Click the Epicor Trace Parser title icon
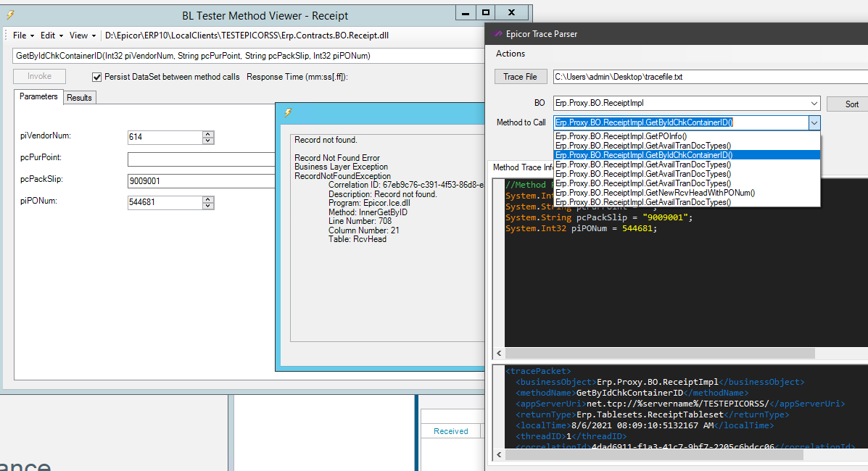The image size is (868, 471). point(497,34)
